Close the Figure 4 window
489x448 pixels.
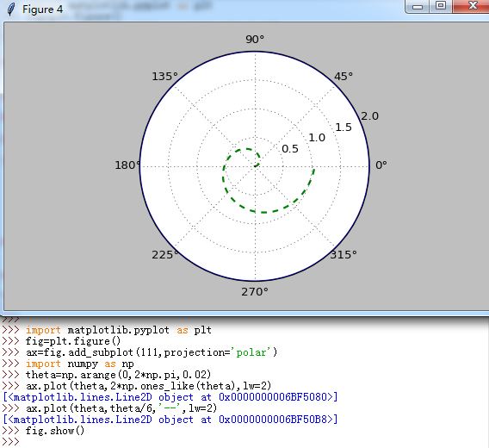[x=471, y=6]
